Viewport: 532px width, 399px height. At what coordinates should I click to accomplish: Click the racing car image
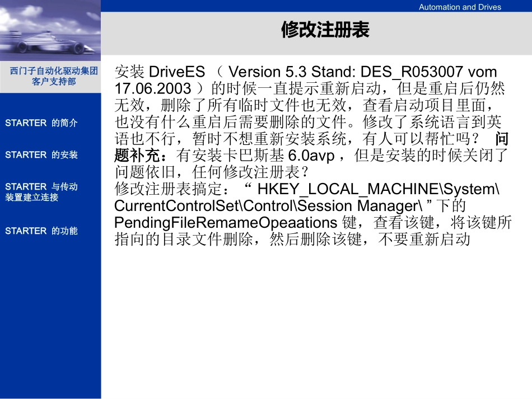(x=50, y=31)
